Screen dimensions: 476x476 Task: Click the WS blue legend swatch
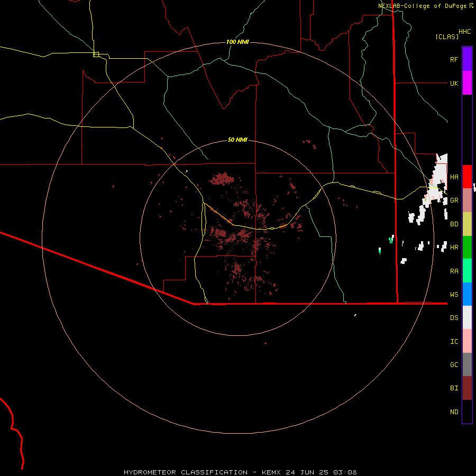point(467,294)
